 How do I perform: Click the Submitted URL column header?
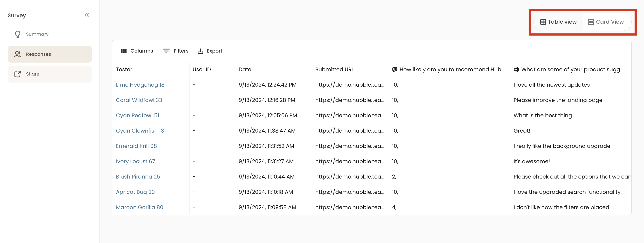[x=350, y=69]
